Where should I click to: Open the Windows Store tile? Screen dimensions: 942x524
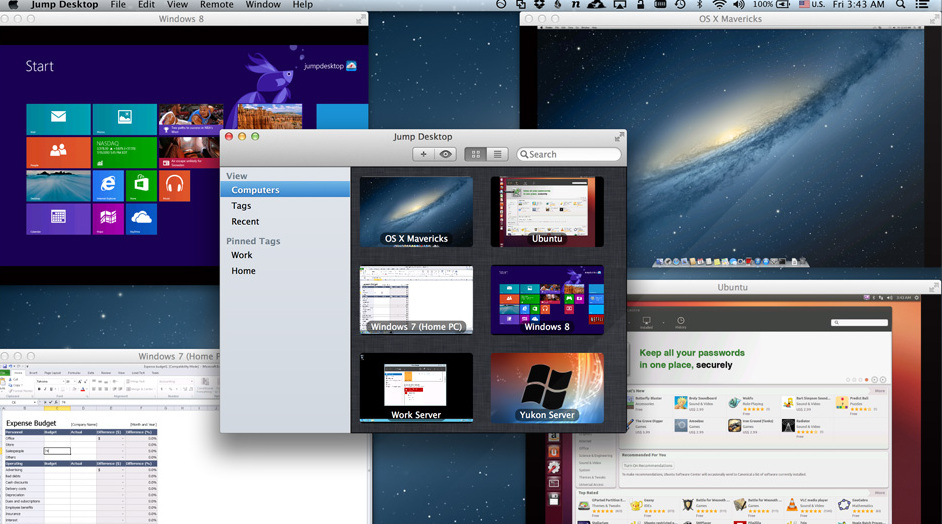pos(141,185)
